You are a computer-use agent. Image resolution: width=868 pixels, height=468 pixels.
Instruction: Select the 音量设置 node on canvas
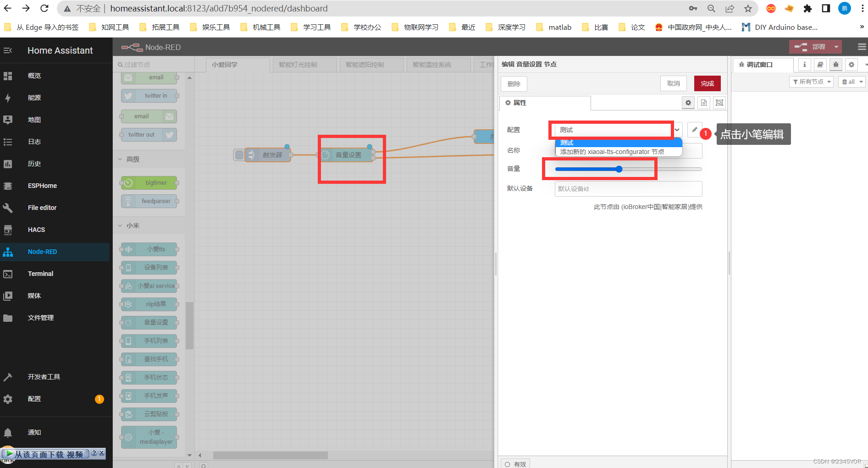(x=347, y=155)
